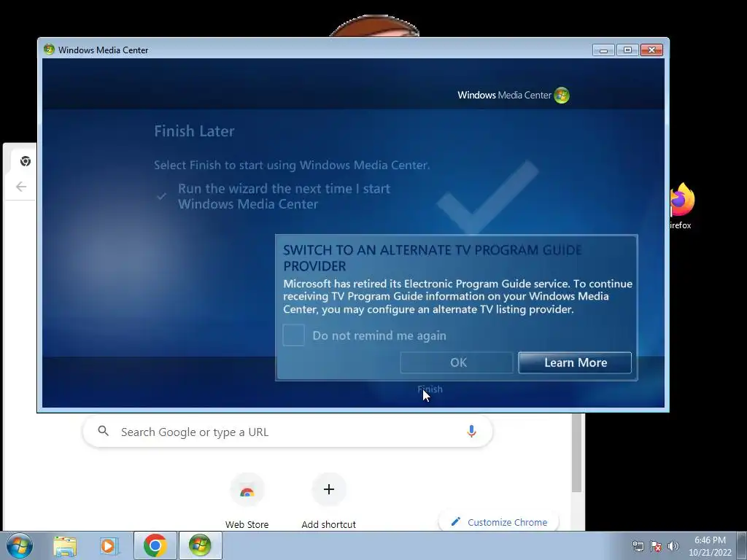This screenshot has height=560, width=747.
Task: Click Windows Media Center taskbar button
Action: point(200,545)
